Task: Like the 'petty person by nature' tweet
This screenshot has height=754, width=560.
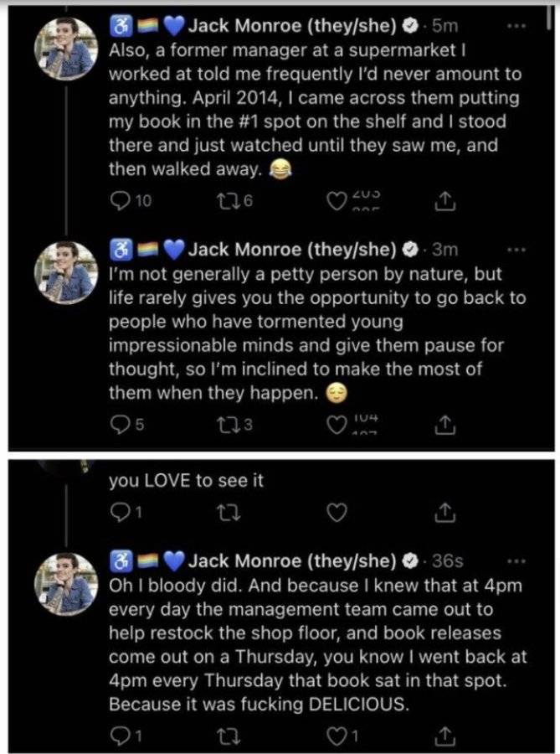Action: click(337, 425)
